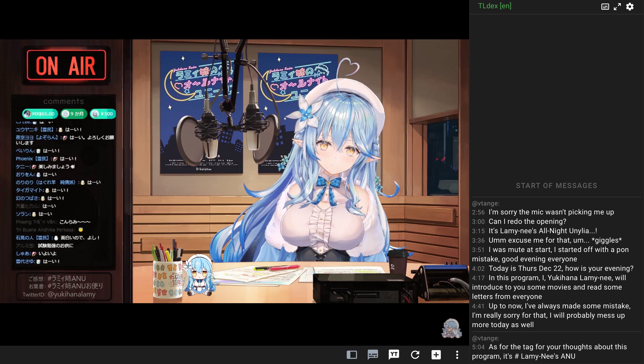The image size is (644, 364).
Task: Jump to timestamp 4:41
Action: point(478,306)
